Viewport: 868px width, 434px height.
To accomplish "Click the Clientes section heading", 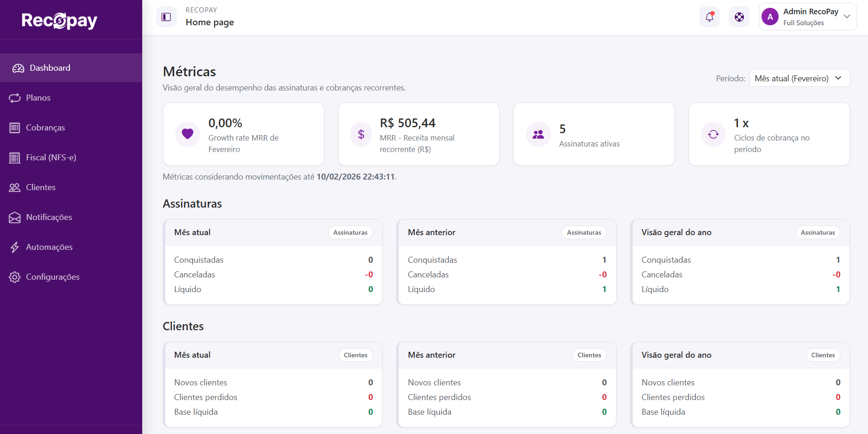I will (183, 326).
